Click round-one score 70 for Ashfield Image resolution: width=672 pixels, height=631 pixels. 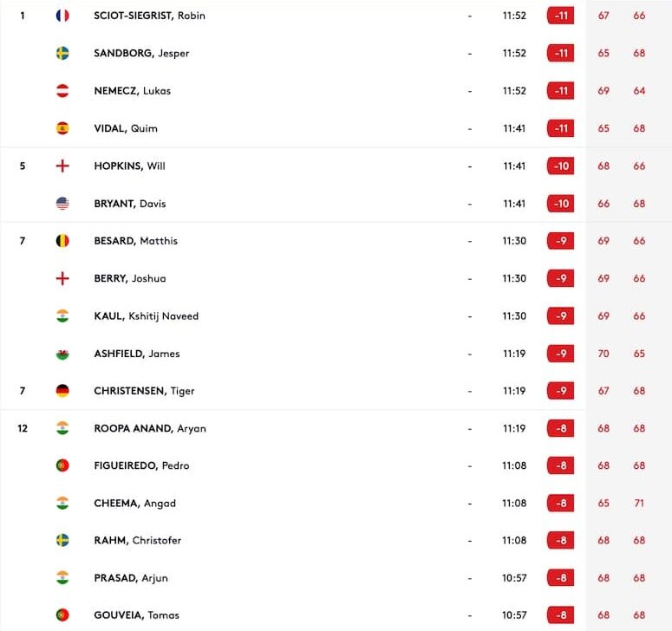pyautogui.click(x=603, y=354)
